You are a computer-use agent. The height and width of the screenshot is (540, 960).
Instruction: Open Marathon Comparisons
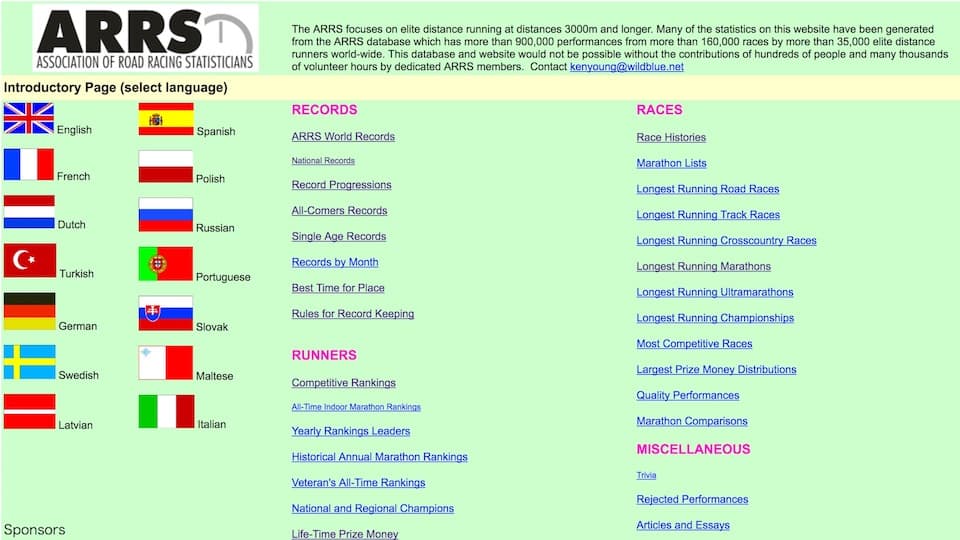(692, 421)
